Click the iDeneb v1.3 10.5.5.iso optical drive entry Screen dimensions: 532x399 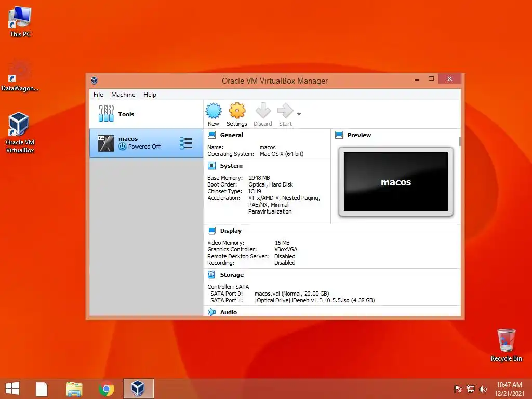click(315, 300)
